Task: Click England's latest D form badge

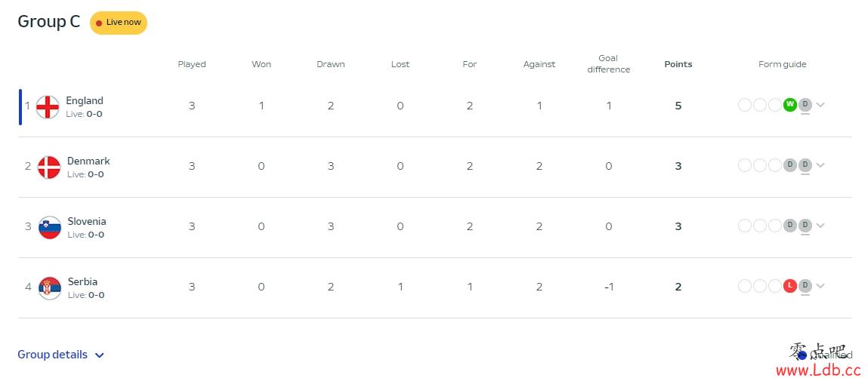Action: click(x=805, y=104)
